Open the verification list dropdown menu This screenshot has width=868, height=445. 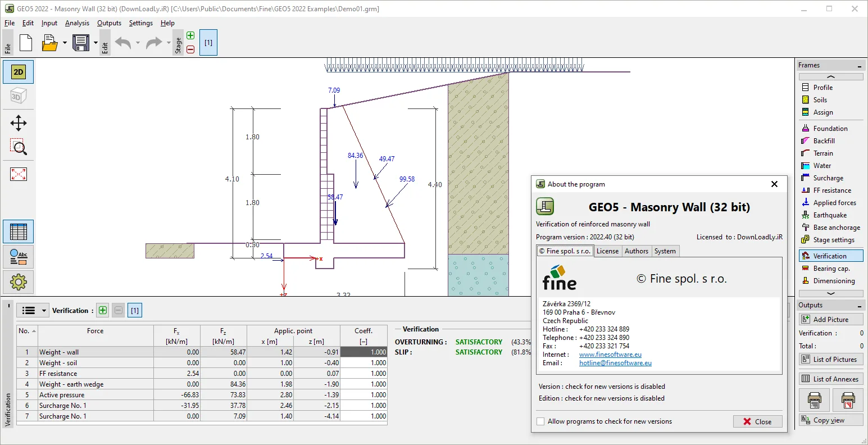click(x=33, y=310)
